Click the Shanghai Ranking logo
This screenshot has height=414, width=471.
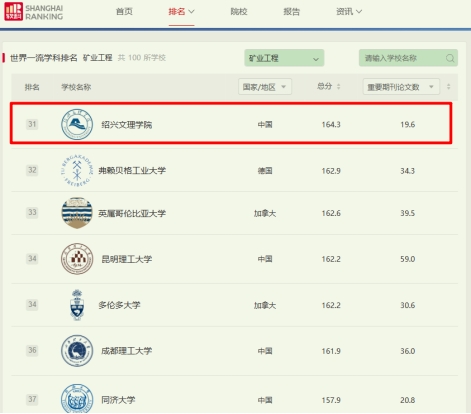click(x=33, y=12)
